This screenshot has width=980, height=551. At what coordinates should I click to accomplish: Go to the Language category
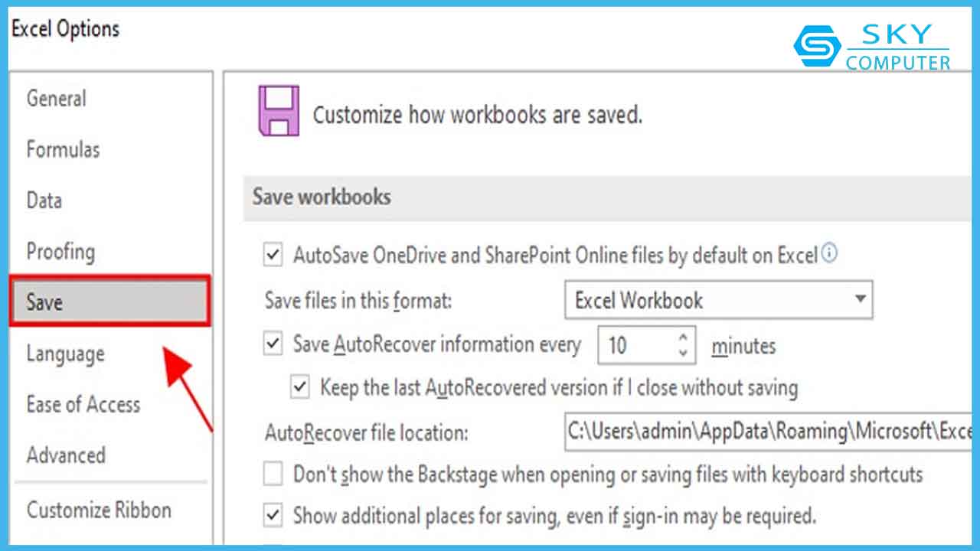(65, 354)
